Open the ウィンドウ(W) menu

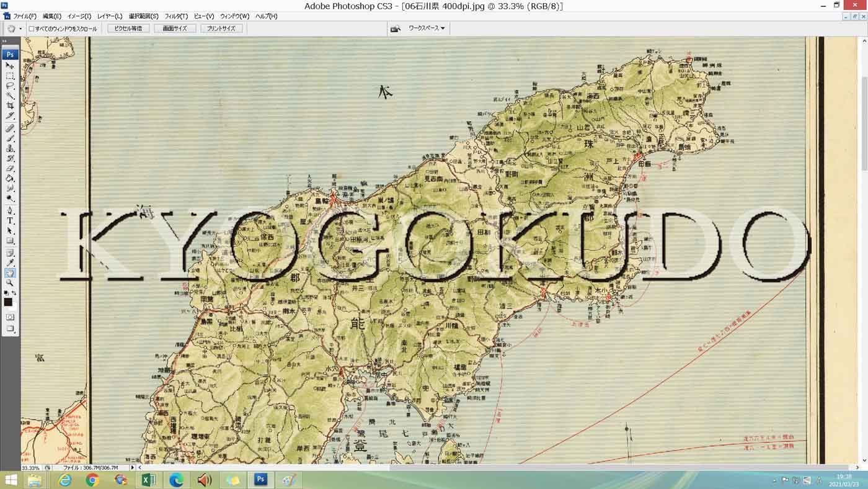[x=235, y=16]
